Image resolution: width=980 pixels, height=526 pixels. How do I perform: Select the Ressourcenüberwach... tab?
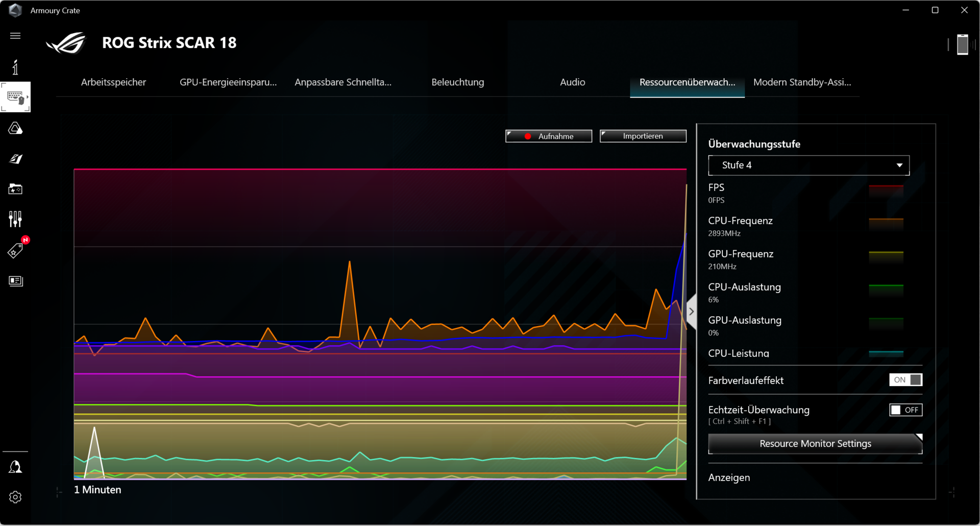(x=688, y=82)
